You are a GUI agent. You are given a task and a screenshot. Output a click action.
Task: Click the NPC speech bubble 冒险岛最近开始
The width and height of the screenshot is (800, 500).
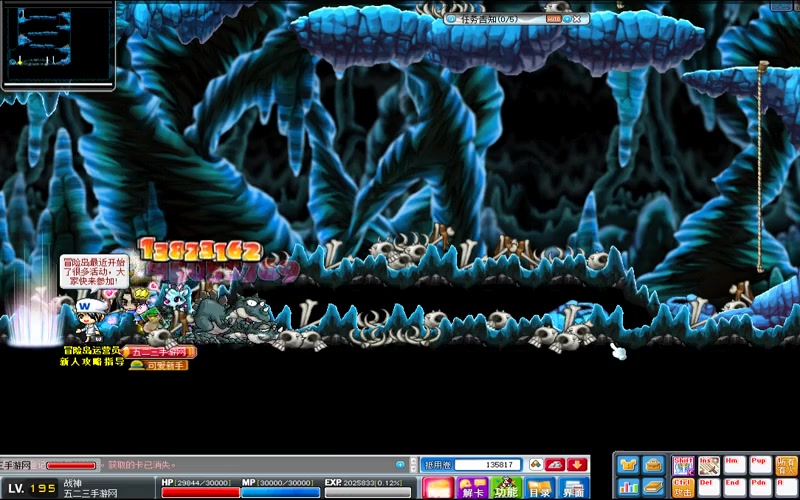(94, 272)
